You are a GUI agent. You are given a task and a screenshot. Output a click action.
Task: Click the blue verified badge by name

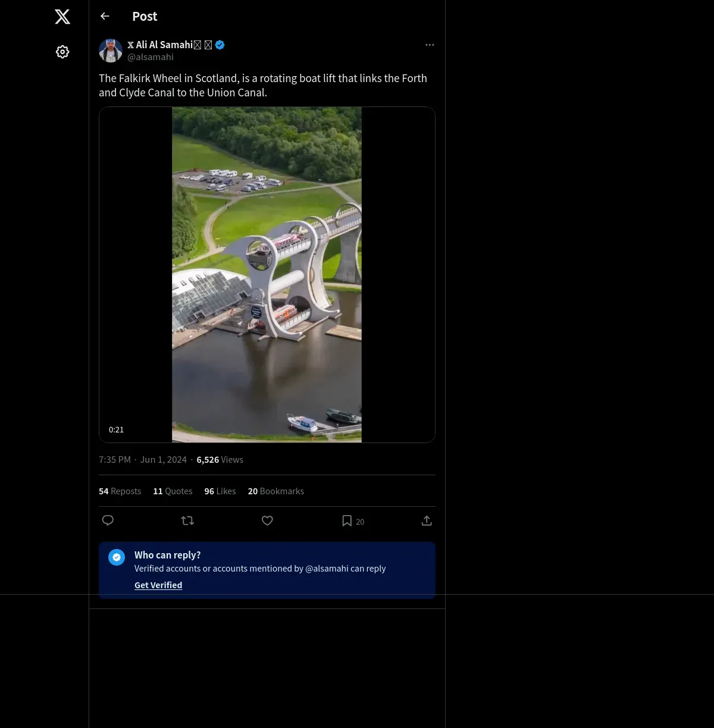[220, 45]
